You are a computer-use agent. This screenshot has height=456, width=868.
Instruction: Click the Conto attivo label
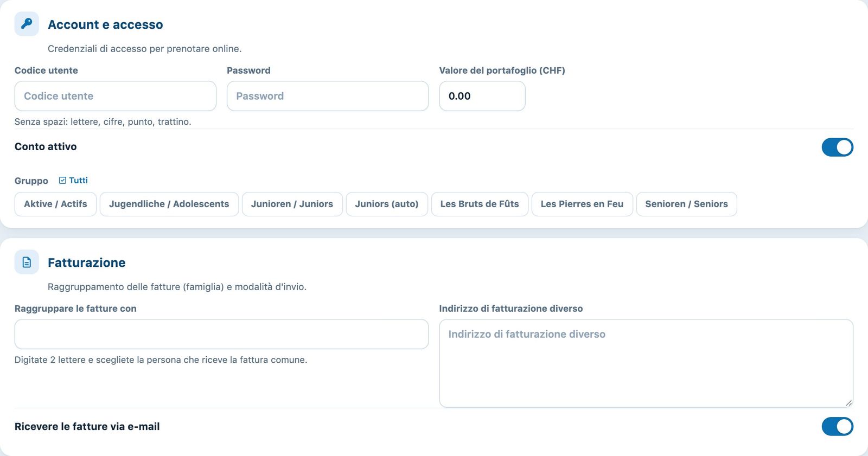click(x=46, y=146)
